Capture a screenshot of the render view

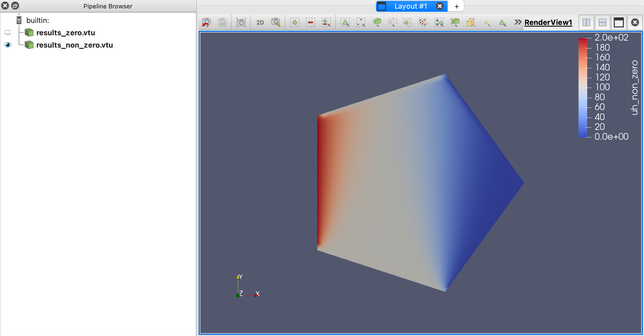[x=241, y=22]
